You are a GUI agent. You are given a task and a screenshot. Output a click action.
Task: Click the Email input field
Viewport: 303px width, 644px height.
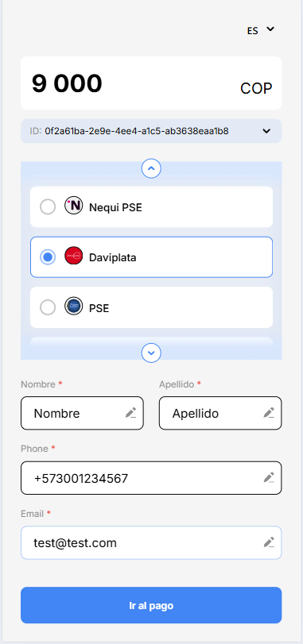151,542
